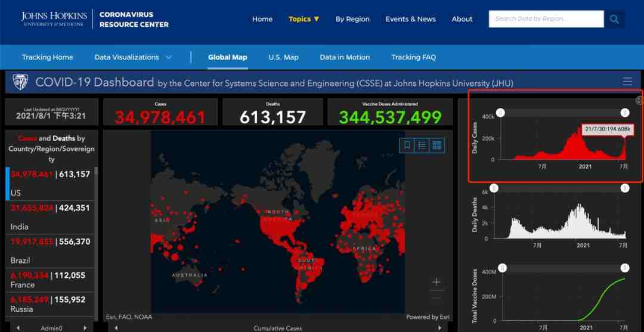
Task: Grab right range handle of Daily Cases chart
Action: coord(624,113)
